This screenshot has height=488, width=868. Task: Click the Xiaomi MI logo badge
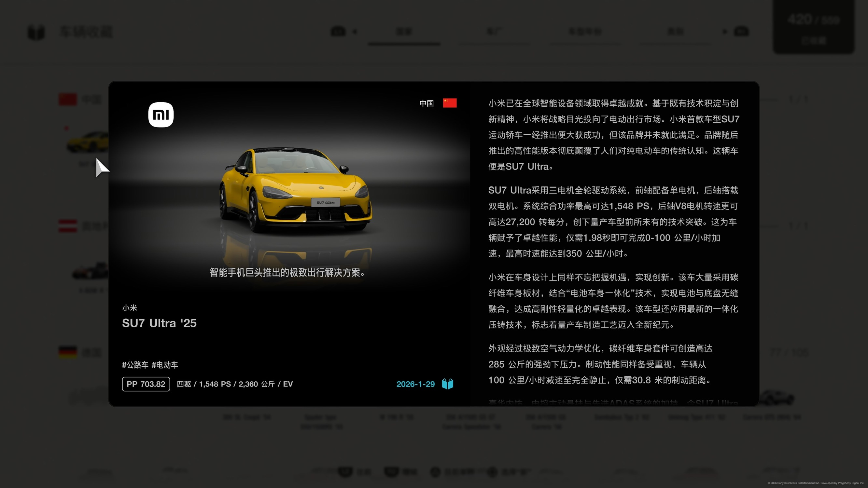click(161, 115)
